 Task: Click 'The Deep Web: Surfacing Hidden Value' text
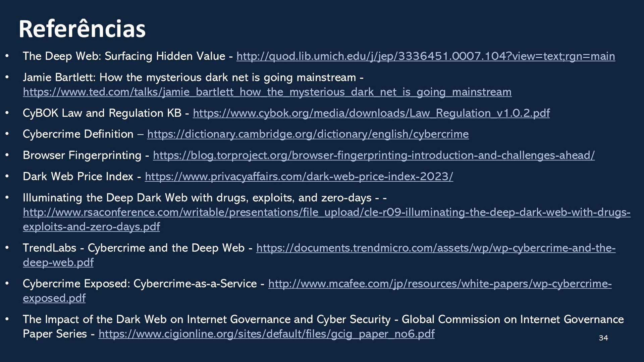[x=124, y=56]
